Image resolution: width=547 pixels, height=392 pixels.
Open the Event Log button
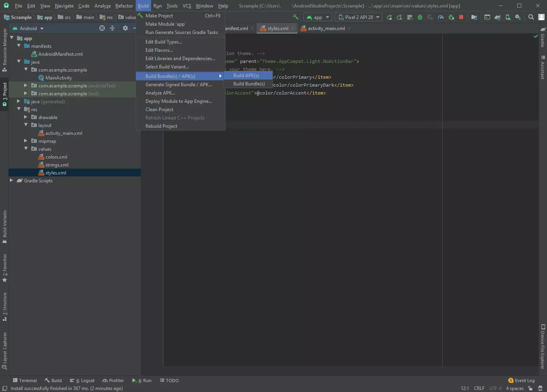pyautogui.click(x=521, y=381)
